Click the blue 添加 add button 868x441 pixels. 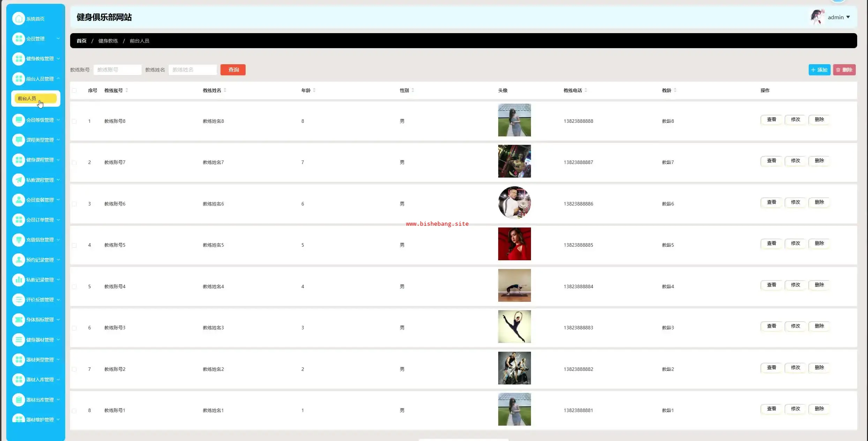819,70
